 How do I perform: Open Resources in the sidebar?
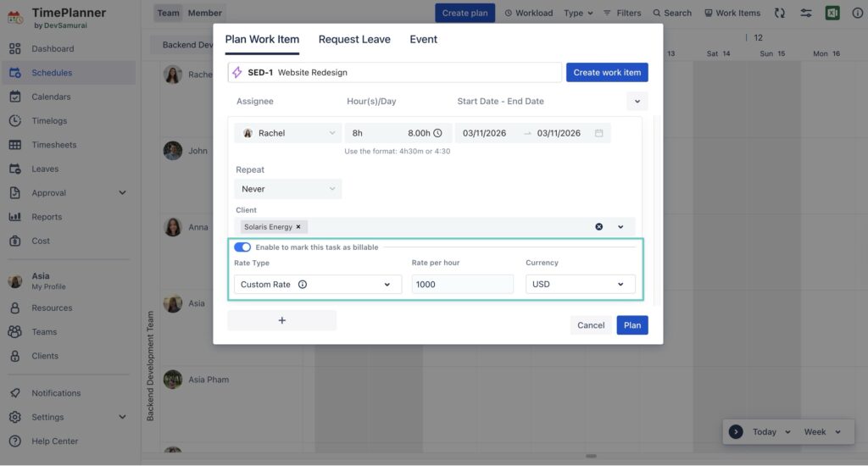click(52, 308)
